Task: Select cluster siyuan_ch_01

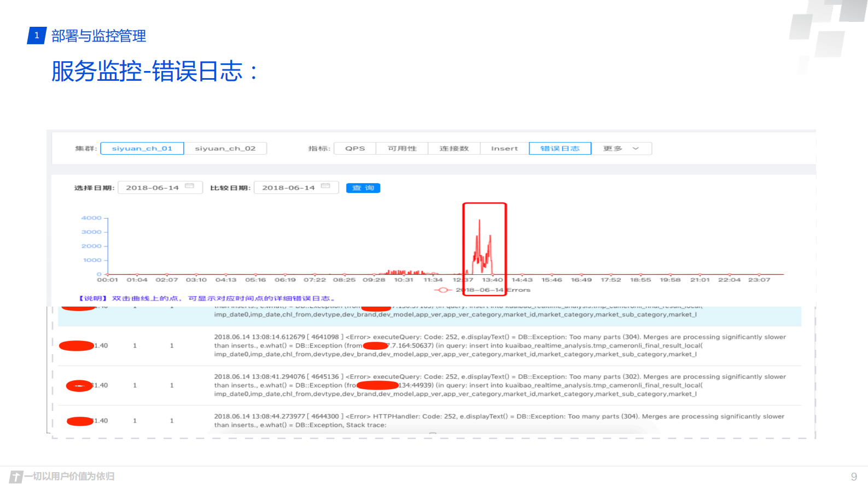Action: [142, 148]
